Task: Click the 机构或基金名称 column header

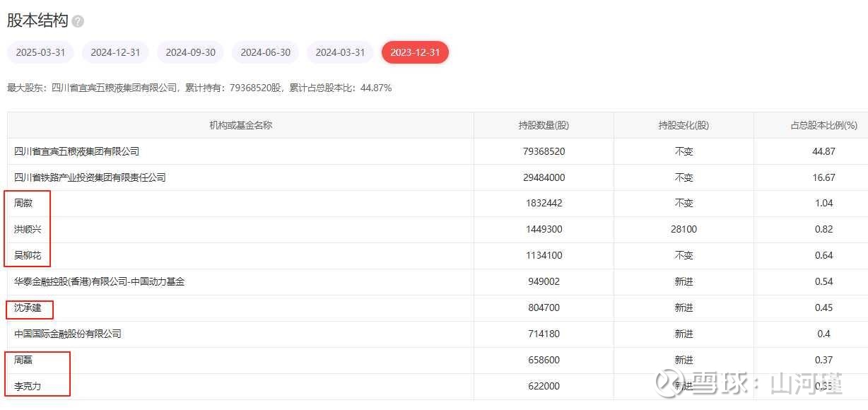Action: click(x=240, y=125)
